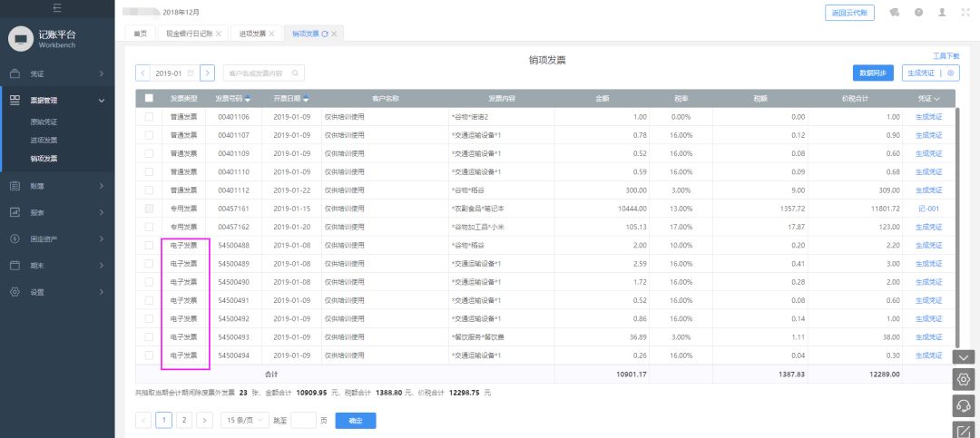Check the box for invoice 54500493
The width and height of the screenshot is (980, 438).
pyautogui.click(x=149, y=336)
